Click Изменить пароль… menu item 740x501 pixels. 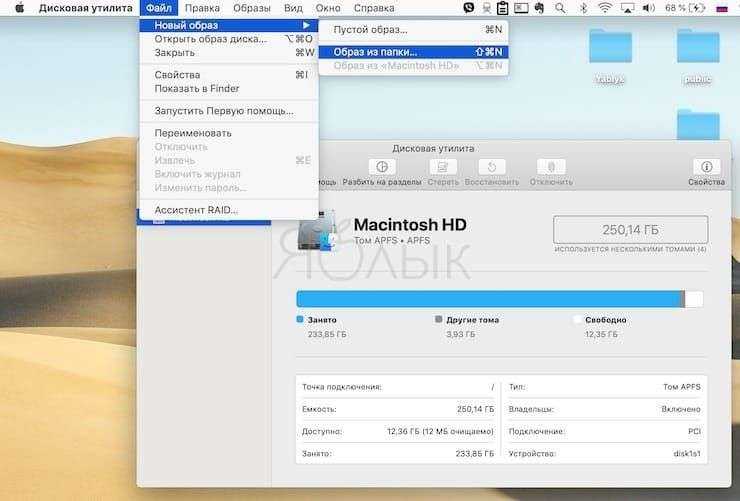229,188
